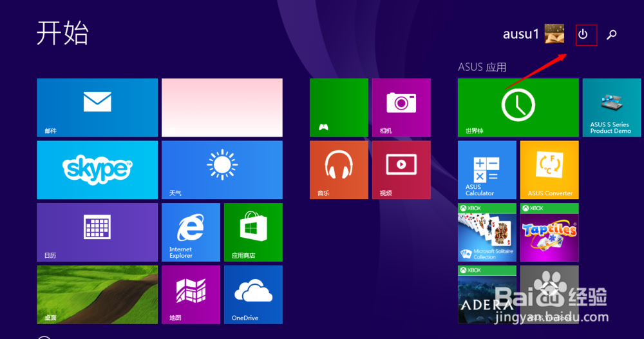Launch the Skype tile
The image size is (644, 339).
tap(97, 170)
